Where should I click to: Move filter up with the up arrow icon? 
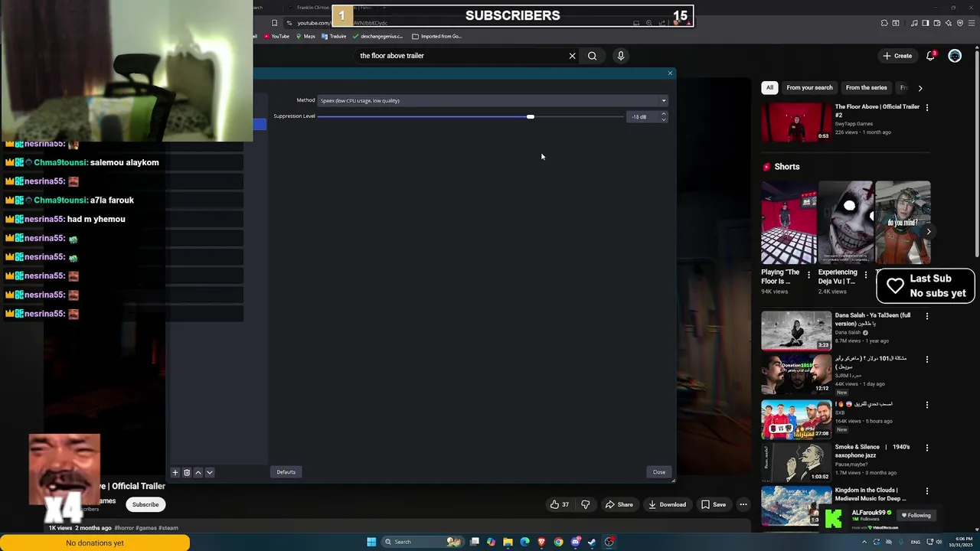coord(198,472)
